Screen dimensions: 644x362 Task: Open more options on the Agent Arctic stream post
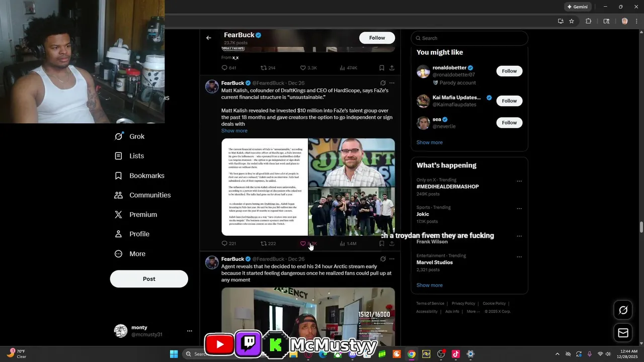coord(392,259)
